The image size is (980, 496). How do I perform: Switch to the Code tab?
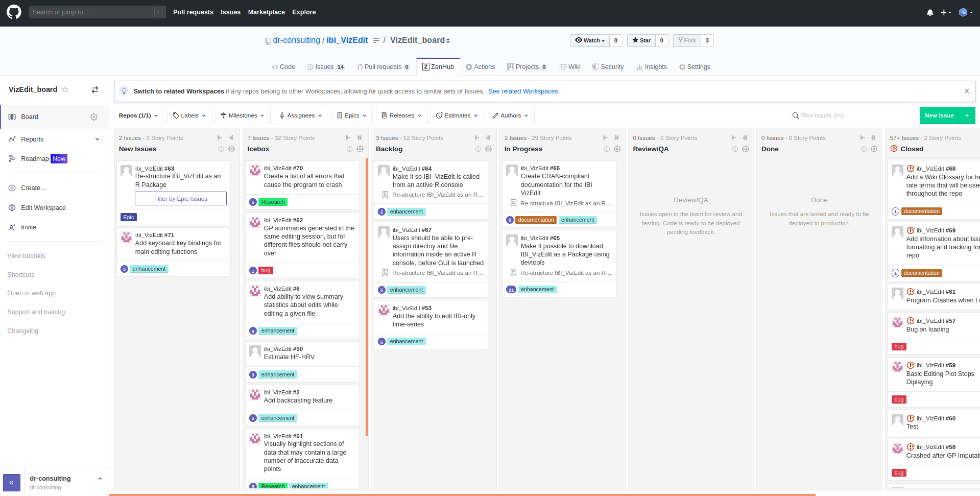(x=283, y=67)
